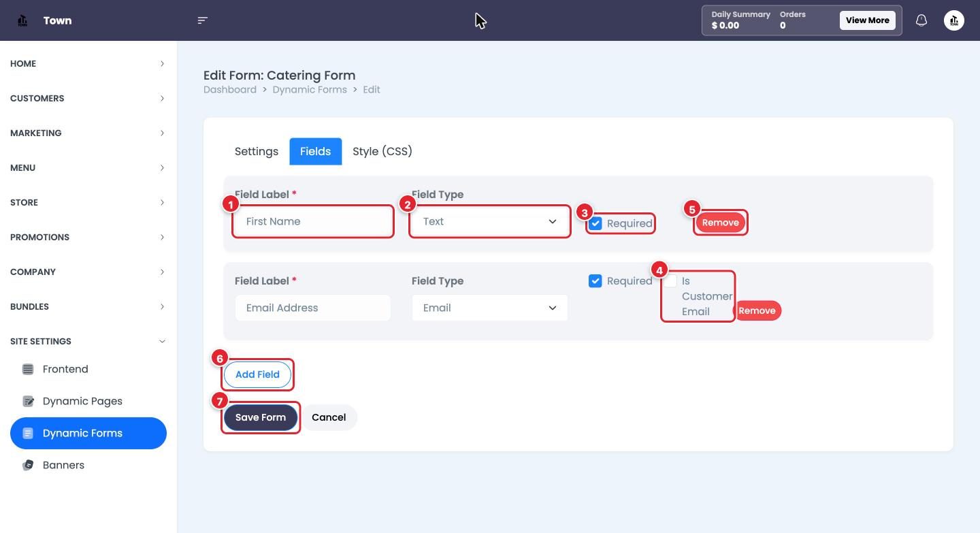Image resolution: width=980 pixels, height=533 pixels.
Task: Open the Banners menu item
Action: tap(88, 465)
